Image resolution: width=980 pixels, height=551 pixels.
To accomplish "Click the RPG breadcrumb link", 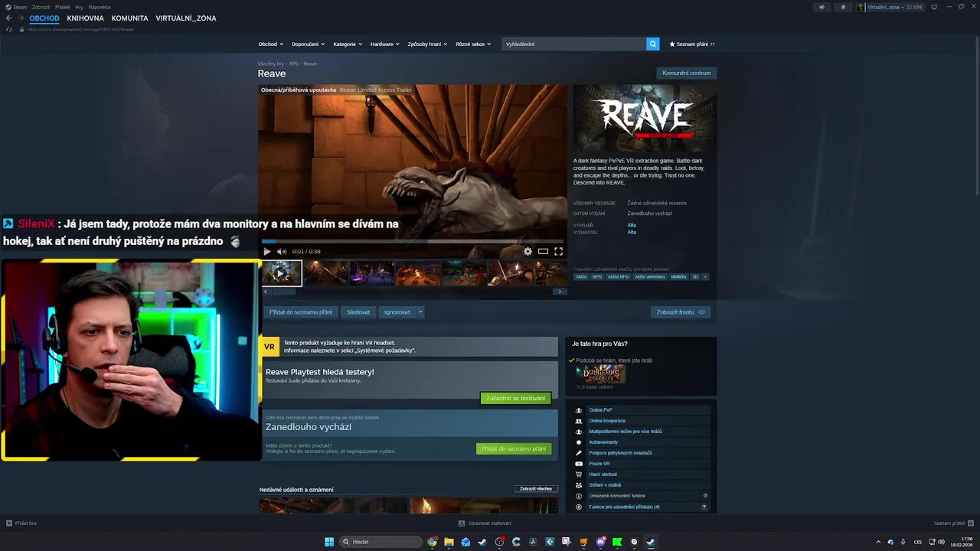I will point(293,64).
